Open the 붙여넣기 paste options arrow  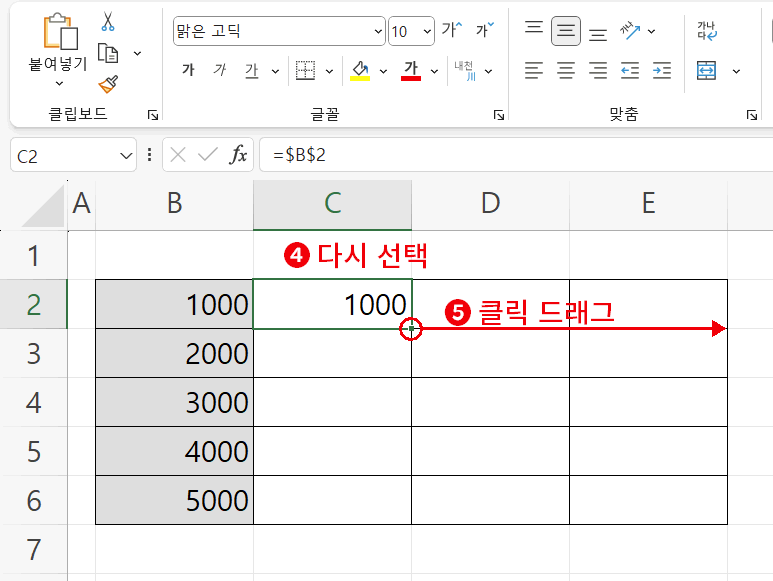[59, 84]
